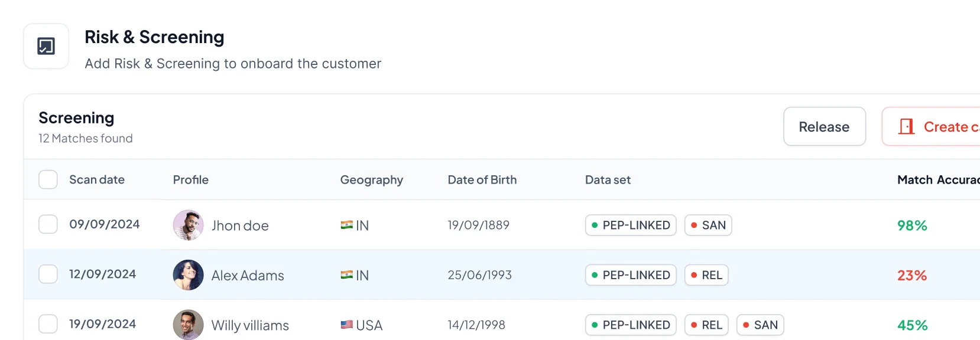The image size is (980, 340).
Task: Click the REL tag in Alex Adams row
Action: point(706,275)
